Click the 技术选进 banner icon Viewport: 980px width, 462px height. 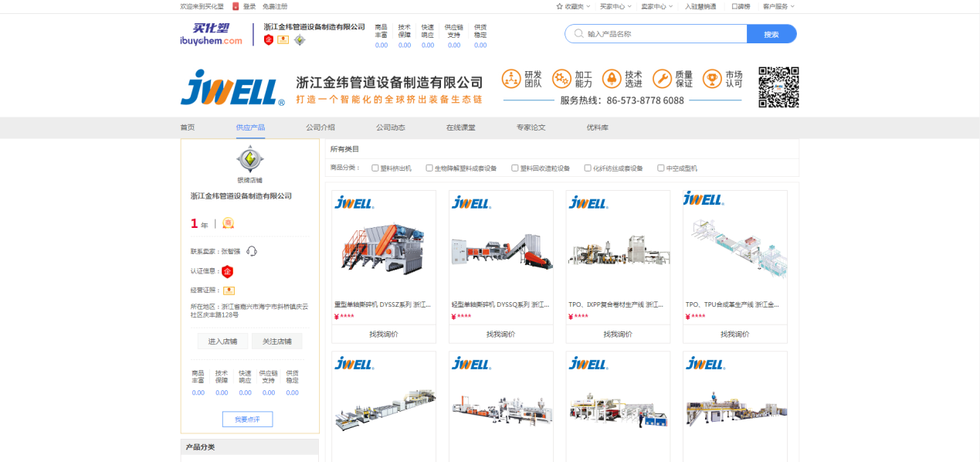pyautogui.click(x=612, y=79)
